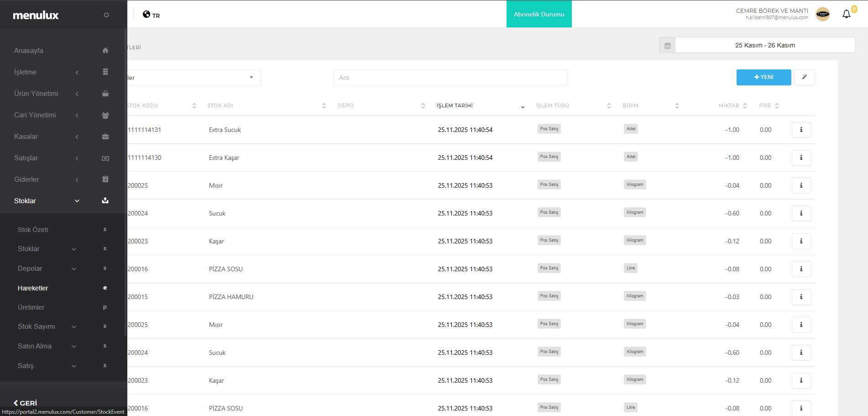The width and height of the screenshot is (868, 416).
Task: Sort by Stok Adı column
Action: tap(324, 105)
